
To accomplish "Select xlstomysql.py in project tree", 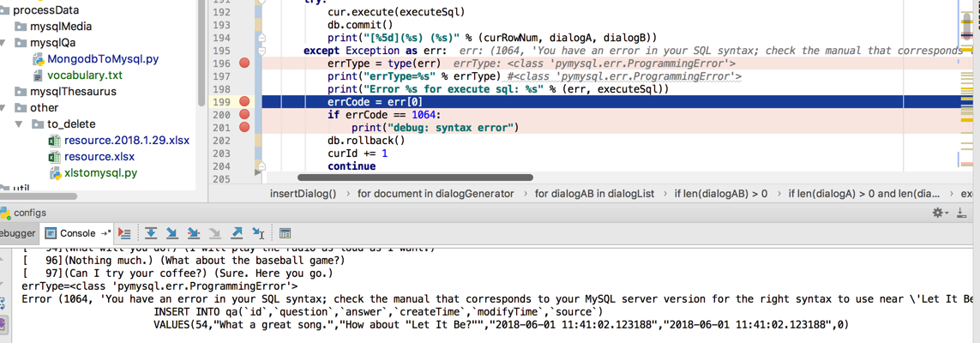I will tap(100, 172).
